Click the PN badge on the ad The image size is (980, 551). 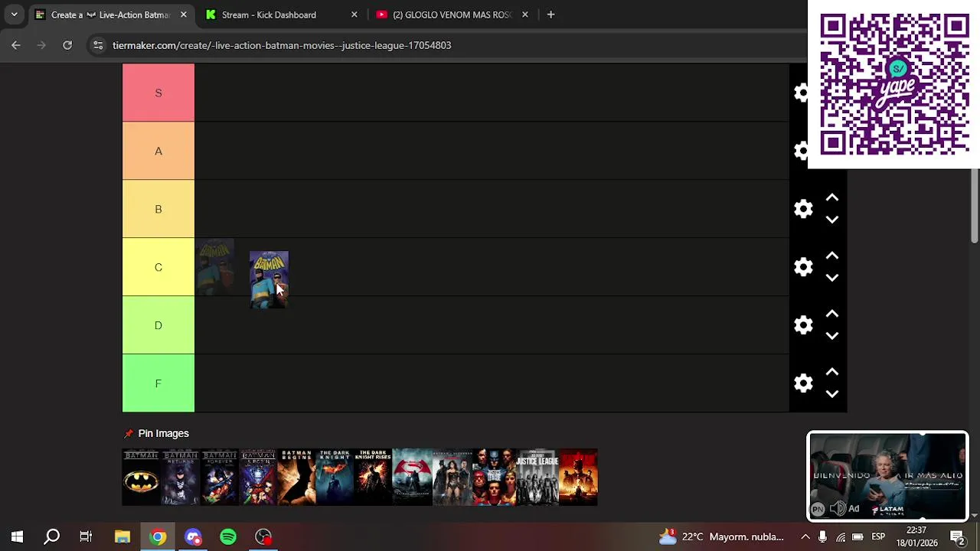pos(818,509)
